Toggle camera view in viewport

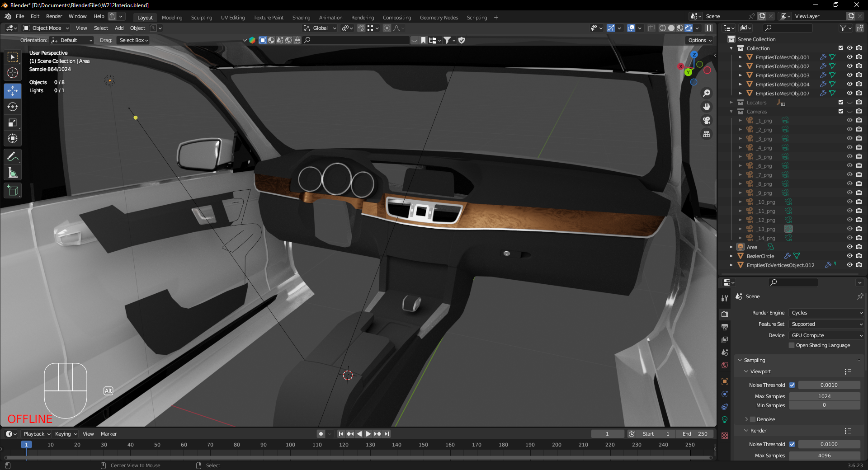(707, 120)
